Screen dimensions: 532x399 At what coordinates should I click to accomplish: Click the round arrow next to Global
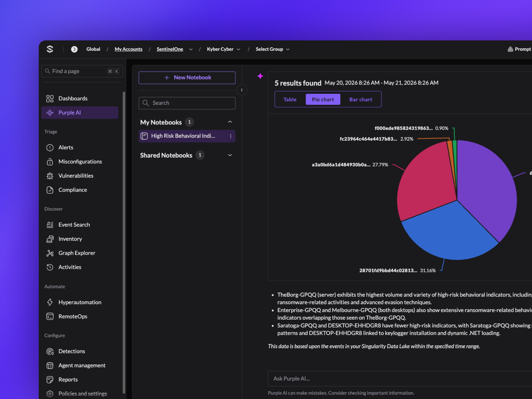(74, 49)
